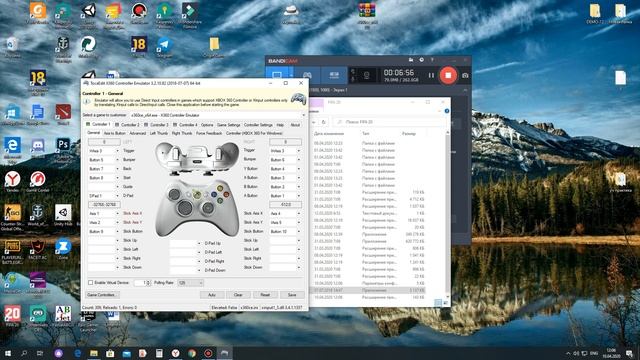This screenshot has width=640, height=360.
Task: Open Chrome from the taskbar
Action: (x=192, y=353)
